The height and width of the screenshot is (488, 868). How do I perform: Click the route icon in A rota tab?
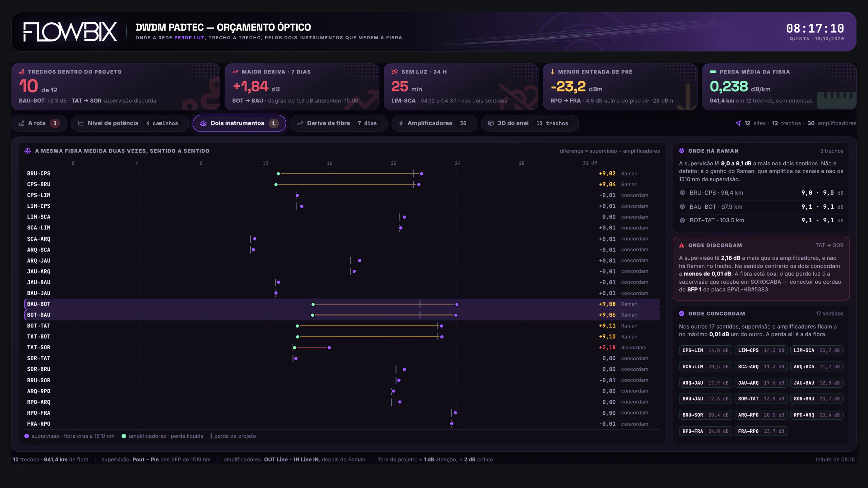[x=21, y=123]
